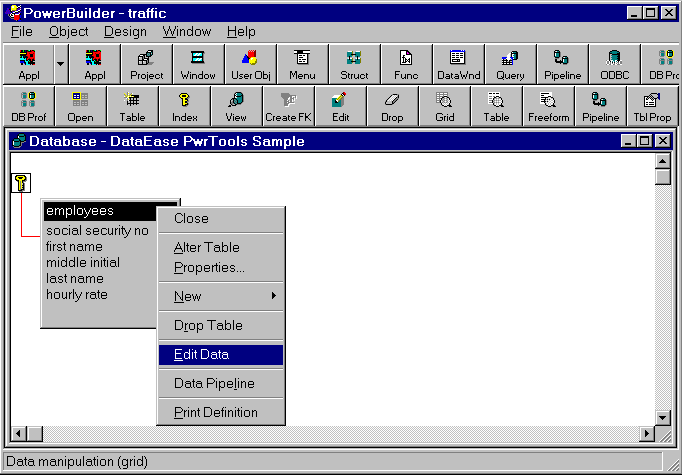This screenshot has height=475, width=682.
Task: Click the Tbl Prop toolbar icon
Action: [x=652, y=105]
